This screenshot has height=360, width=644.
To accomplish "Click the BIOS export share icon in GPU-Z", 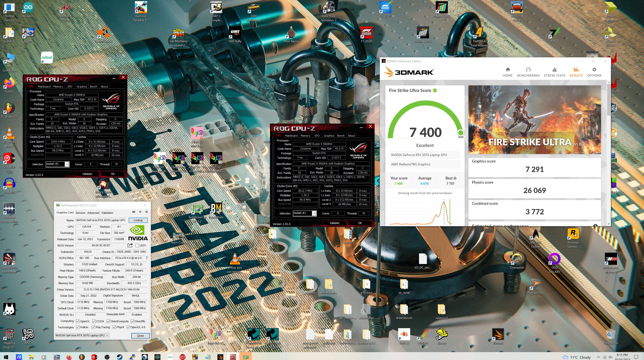I will point(130,245).
